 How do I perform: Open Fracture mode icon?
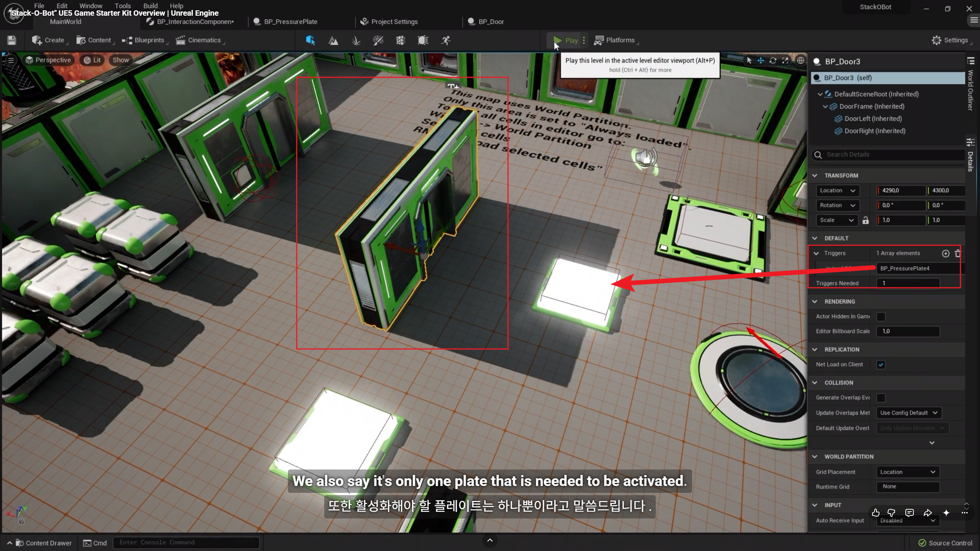(x=400, y=40)
